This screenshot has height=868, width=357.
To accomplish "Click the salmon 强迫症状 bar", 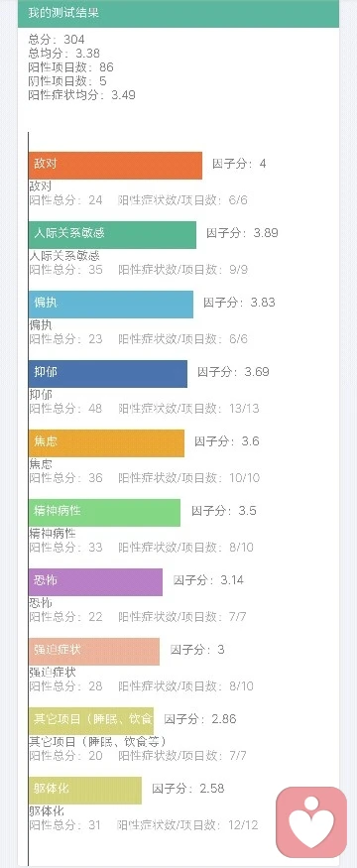I will tap(94, 652).
